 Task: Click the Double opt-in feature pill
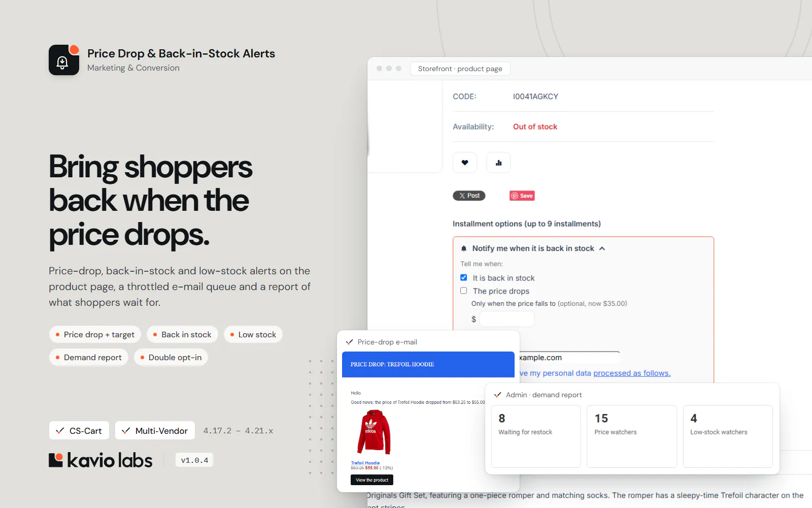tap(171, 357)
